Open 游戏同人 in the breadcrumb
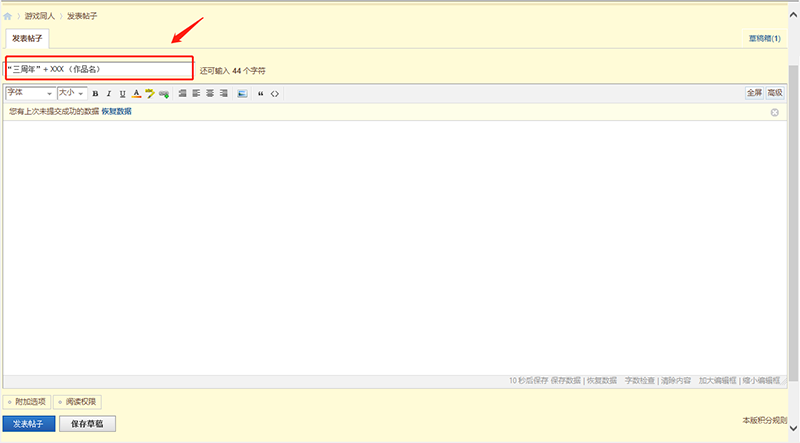800x443 pixels. pos(40,16)
